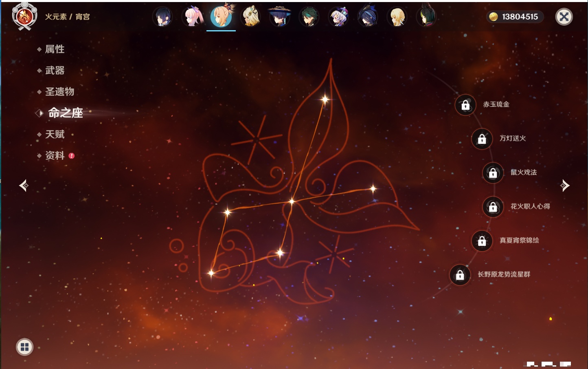588x369 pixels.
Task: Click the Pyro element emblem icon
Action: [24, 17]
